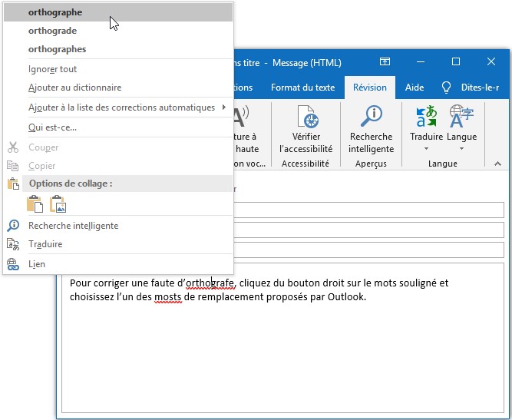The height and width of the screenshot is (420, 512).
Task: Expand Ajouter à la liste des corrections automatiques
Action: (x=123, y=107)
